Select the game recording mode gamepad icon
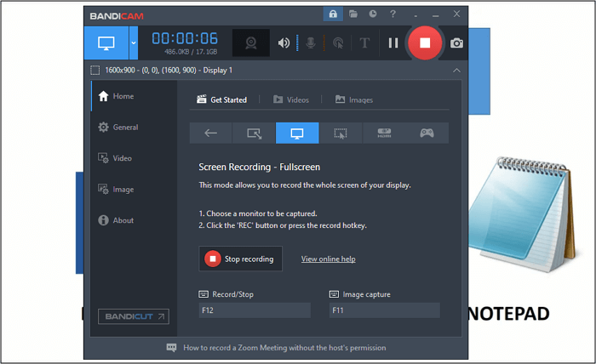Image resolution: width=596 pixels, height=364 pixels. (x=427, y=133)
